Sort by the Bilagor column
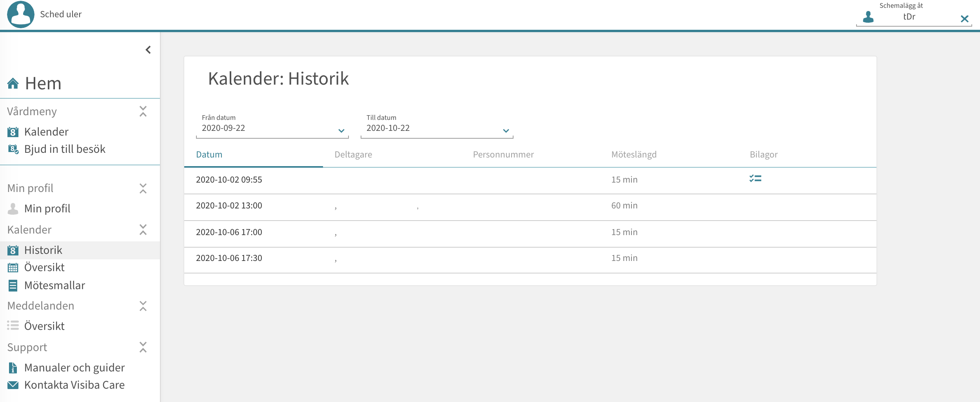The height and width of the screenshot is (402, 980). (764, 155)
